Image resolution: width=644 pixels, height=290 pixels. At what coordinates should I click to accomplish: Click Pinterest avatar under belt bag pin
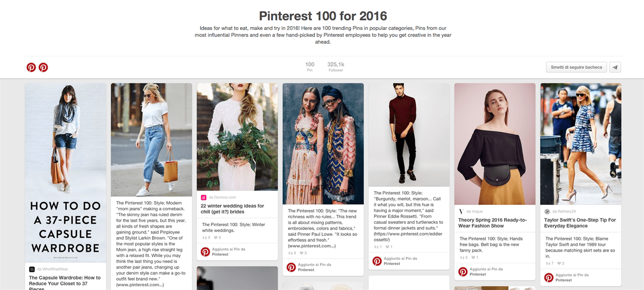pos(463,272)
